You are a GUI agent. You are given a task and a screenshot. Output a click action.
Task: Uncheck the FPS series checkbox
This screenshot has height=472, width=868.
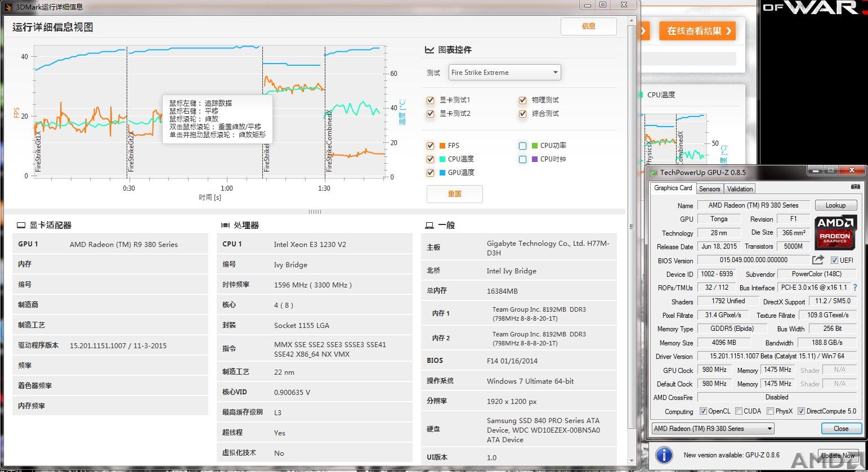coord(431,146)
